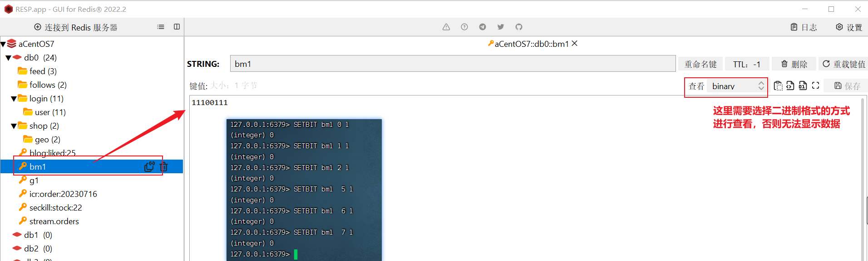
Task: Open the 日志 log button
Action: (804, 27)
